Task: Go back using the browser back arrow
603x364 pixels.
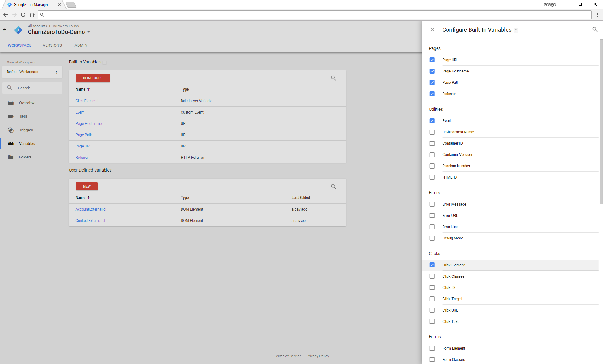Action: (6, 15)
